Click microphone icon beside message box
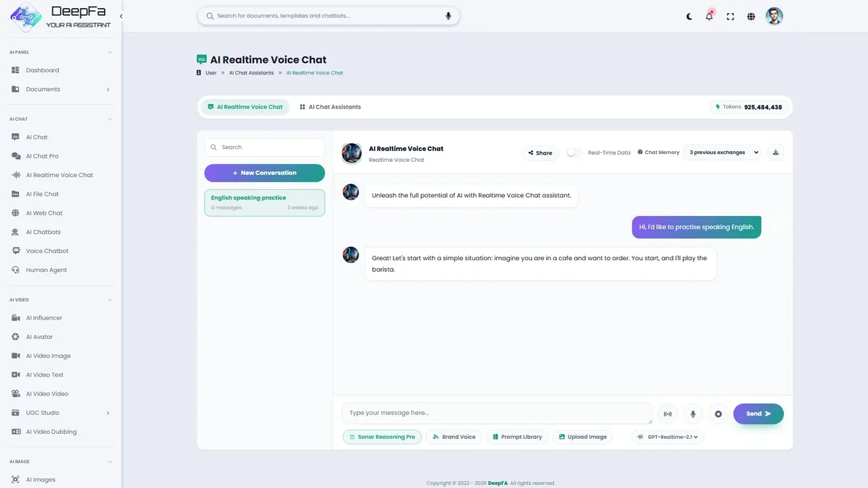The image size is (868, 488). [693, 414]
